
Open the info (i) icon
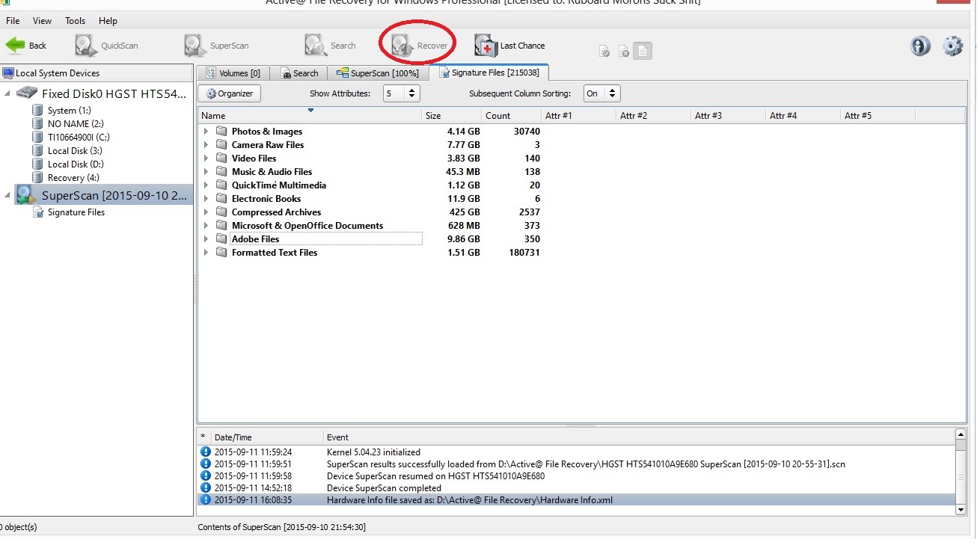[x=919, y=46]
